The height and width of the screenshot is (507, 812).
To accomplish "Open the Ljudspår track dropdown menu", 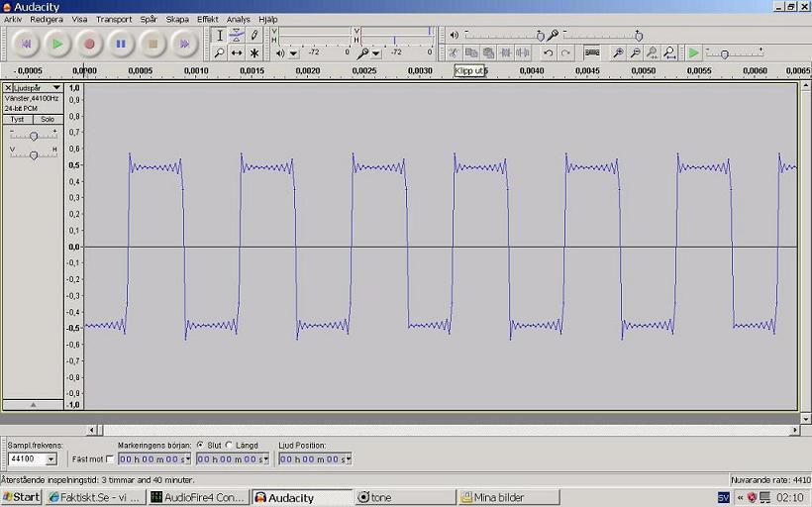I will click(56, 88).
